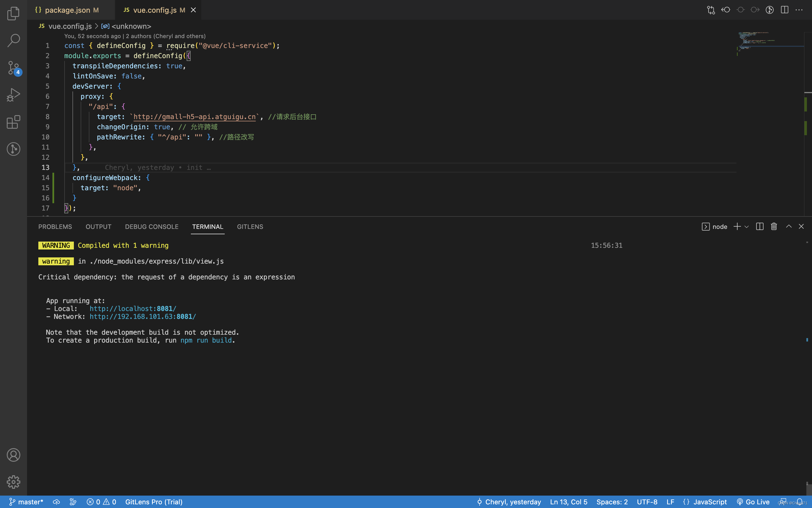812x508 pixels.
Task: Open the 192.168.101.63:8081 network link
Action: 143,316
